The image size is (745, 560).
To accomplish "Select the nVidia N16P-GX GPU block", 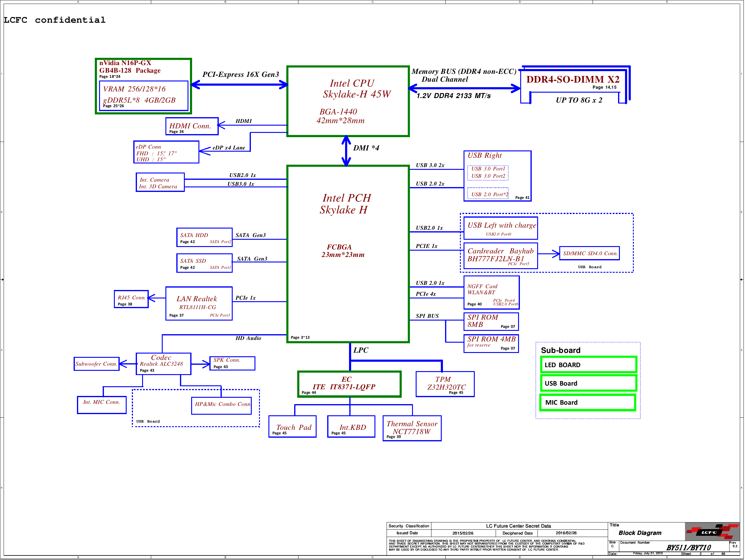I will (x=144, y=86).
